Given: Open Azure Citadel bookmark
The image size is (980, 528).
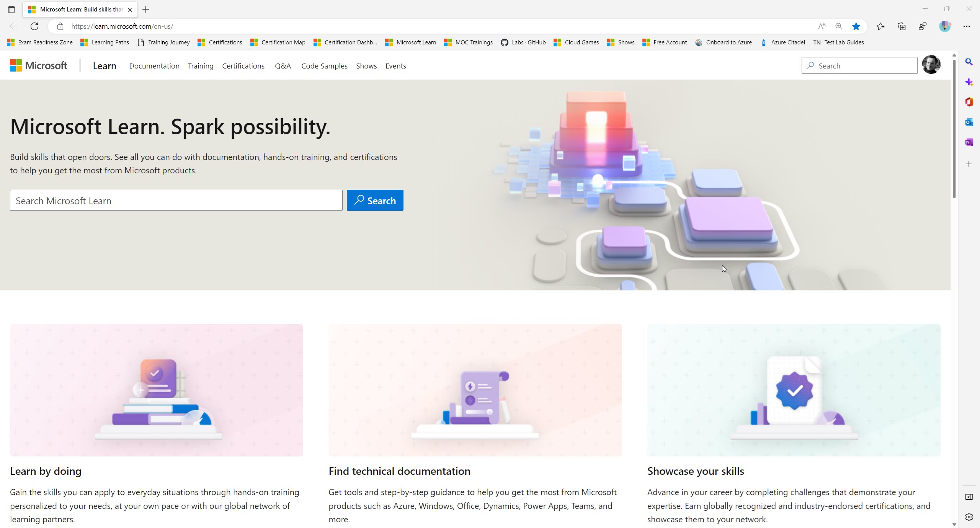Looking at the screenshot, I should tap(783, 42).
